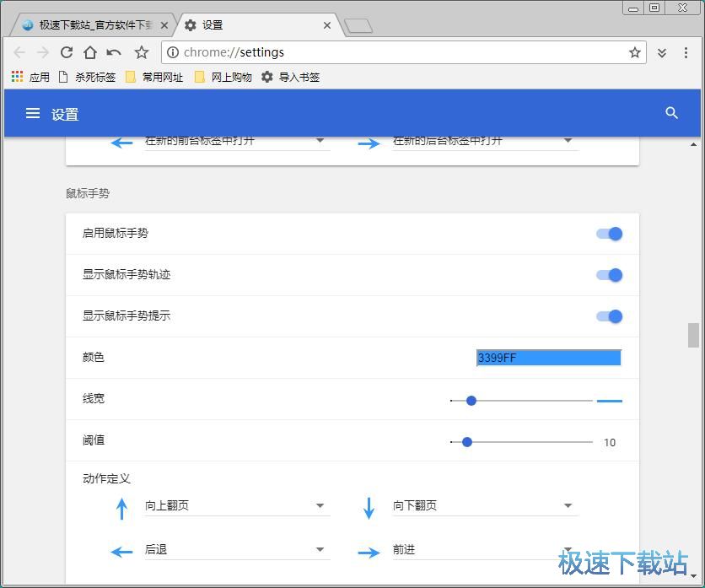Toggle 显示鼠标手势轨迹 switch
This screenshot has width=705, height=588.
tap(609, 275)
